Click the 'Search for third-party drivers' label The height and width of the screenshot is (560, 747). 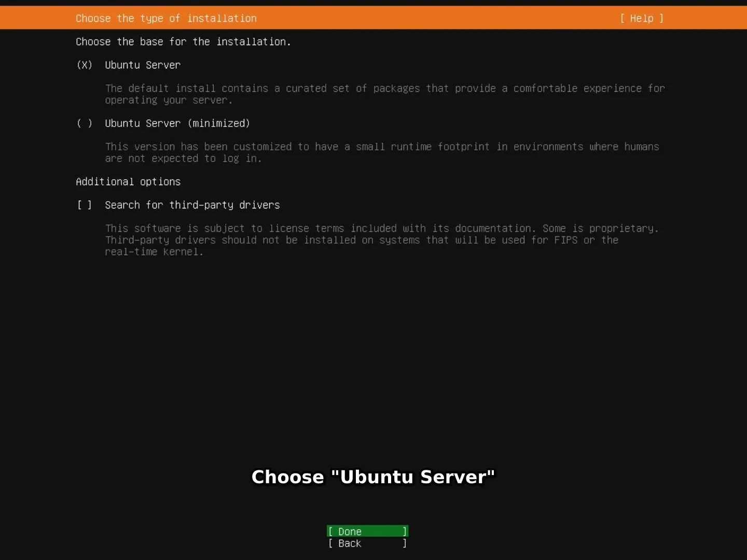tap(192, 205)
